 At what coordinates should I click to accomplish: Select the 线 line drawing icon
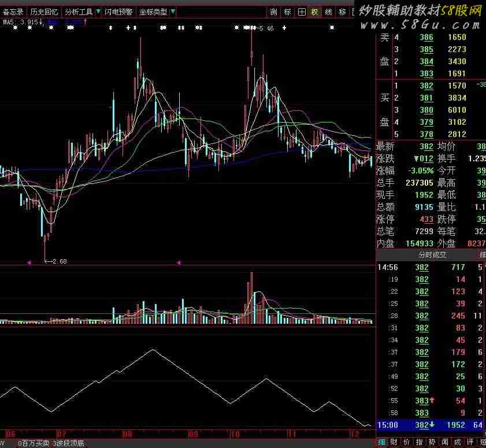click(x=328, y=12)
